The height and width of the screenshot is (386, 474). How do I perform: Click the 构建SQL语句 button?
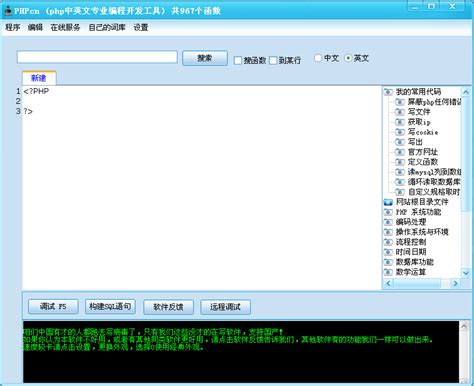coord(110,307)
